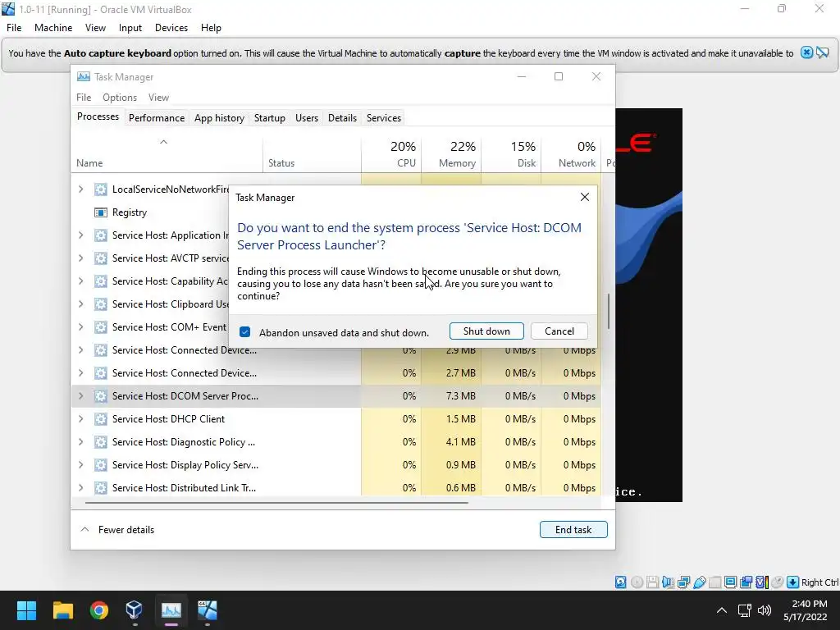Image resolution: width=840 pixels, height=630 pixels.
Task: Click the mouse integration indicator icon
Action: click(x=778, y=582)
